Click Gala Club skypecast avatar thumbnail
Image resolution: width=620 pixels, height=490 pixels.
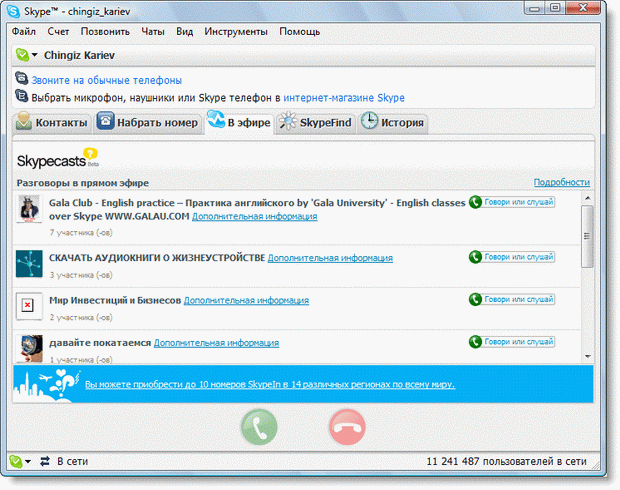[x=29, y=208]
